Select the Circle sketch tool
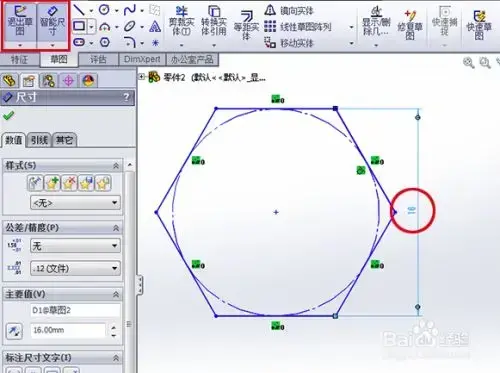This screenshot has height=373, width=500. tap(104, 10)
